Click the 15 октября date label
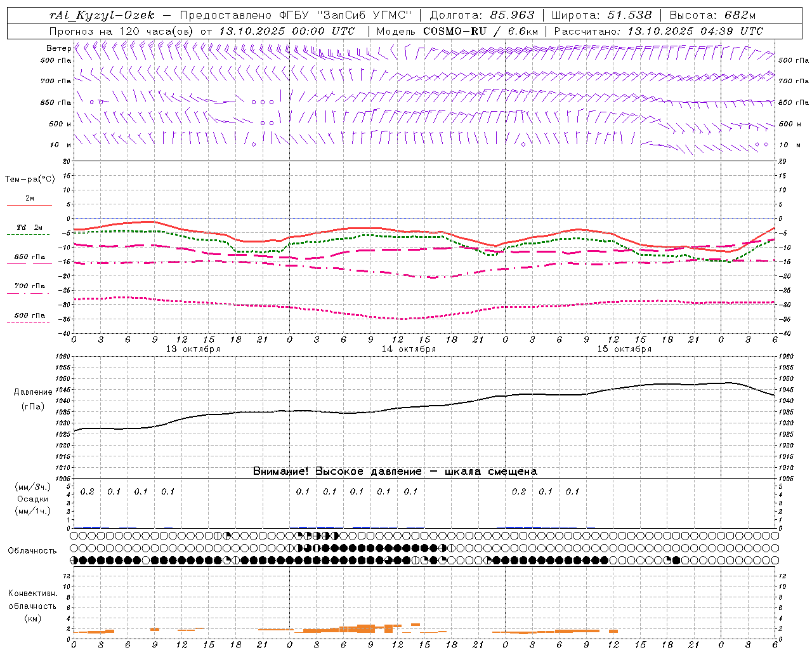Viewport: 812px width, 650px height. (624, 348)
